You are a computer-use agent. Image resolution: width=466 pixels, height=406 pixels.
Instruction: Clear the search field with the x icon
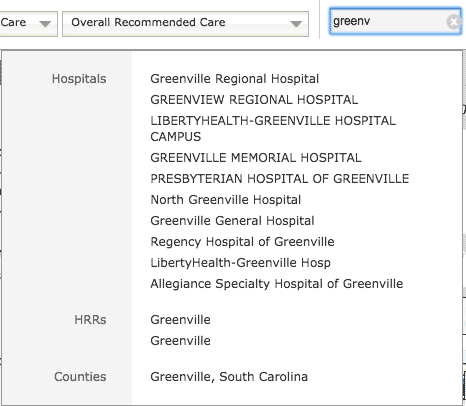pos(453,22)
